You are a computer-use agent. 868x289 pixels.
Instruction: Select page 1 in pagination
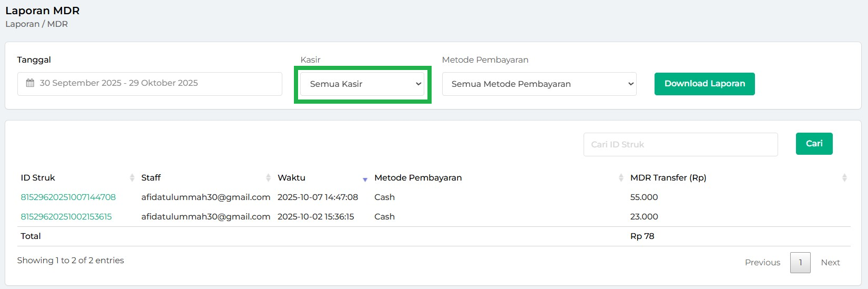pyautogui.click(x=800, y=263)
